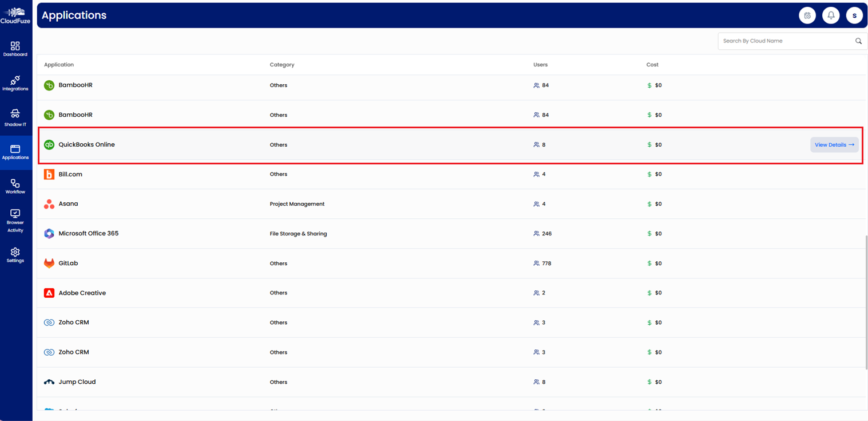Viewport: 868px width, 421px height.
Task: Open the Integrations sidebar icon
Action: pos(15,83)
